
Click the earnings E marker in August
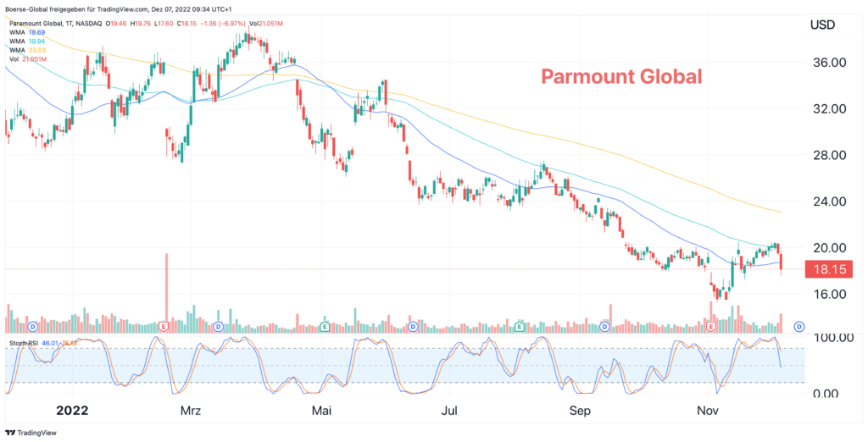(520, 327)
